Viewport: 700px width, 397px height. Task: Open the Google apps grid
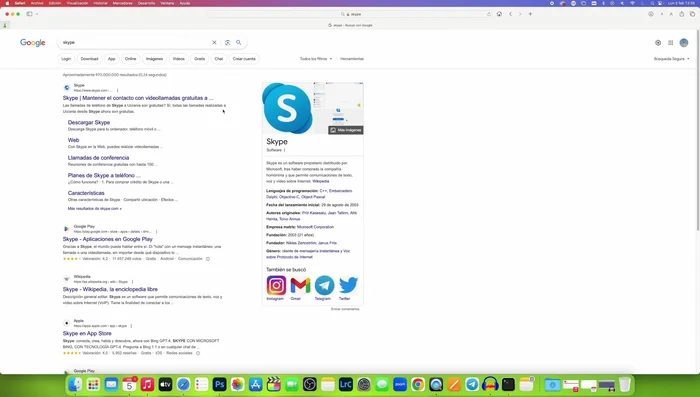671,43
